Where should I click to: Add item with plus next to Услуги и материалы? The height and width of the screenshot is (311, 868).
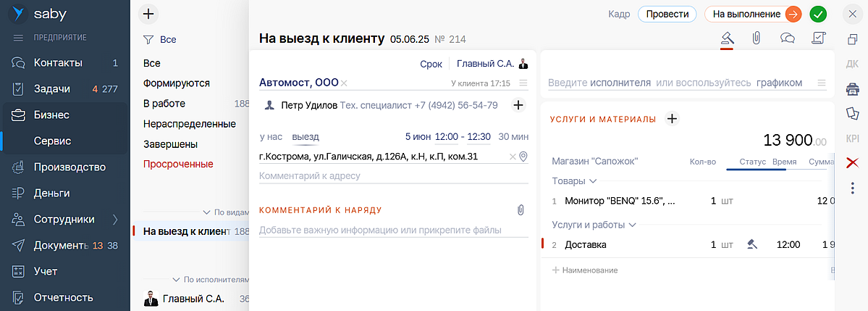pos(672,119)
